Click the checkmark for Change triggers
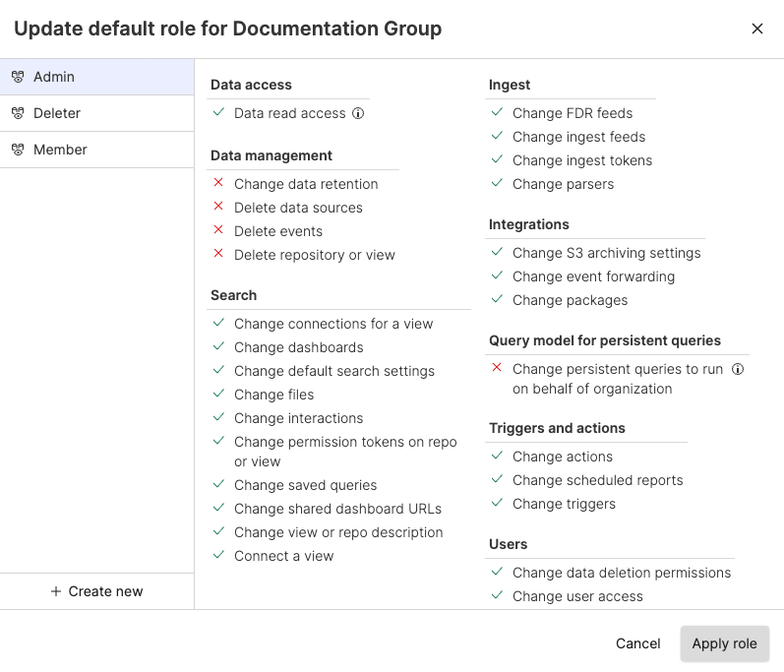The width and height of the screenshot is (784, 672). (497, 504)
